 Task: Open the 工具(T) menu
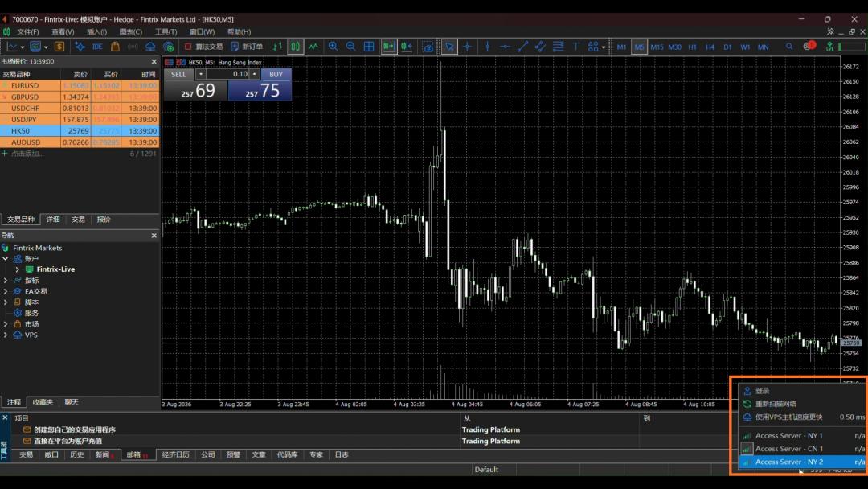[x=166, y=32]
